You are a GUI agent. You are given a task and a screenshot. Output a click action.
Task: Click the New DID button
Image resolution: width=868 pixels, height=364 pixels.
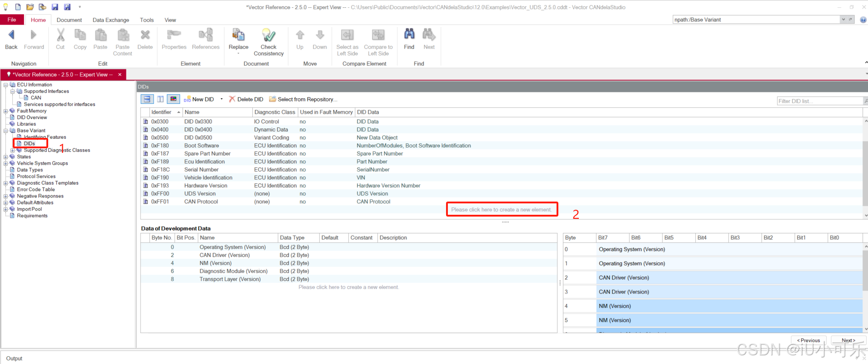(199, 99)
